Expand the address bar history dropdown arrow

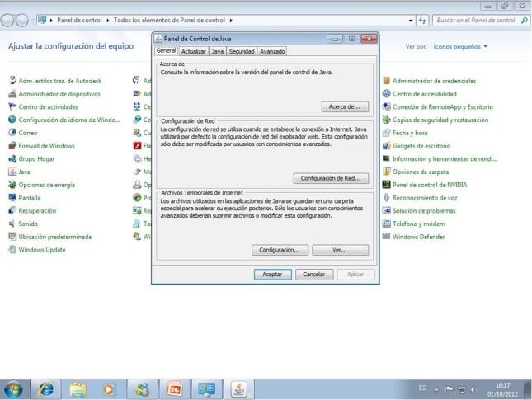(x=411, y=21)
